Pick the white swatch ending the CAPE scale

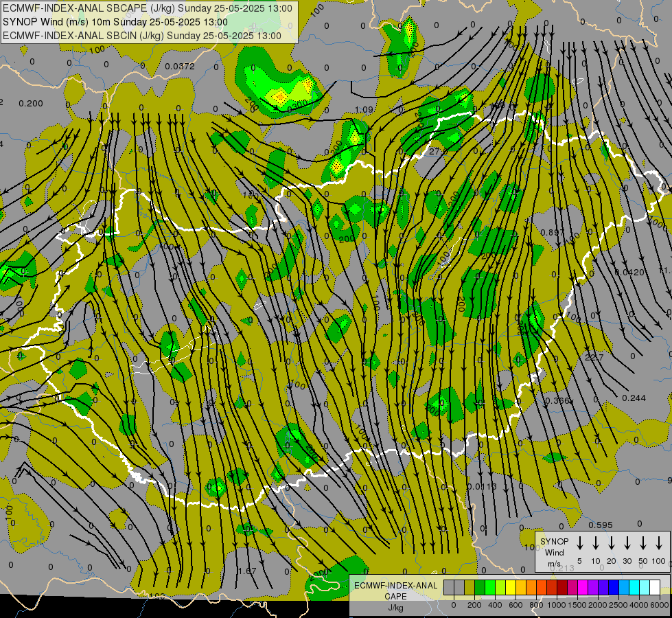[656, 587]
